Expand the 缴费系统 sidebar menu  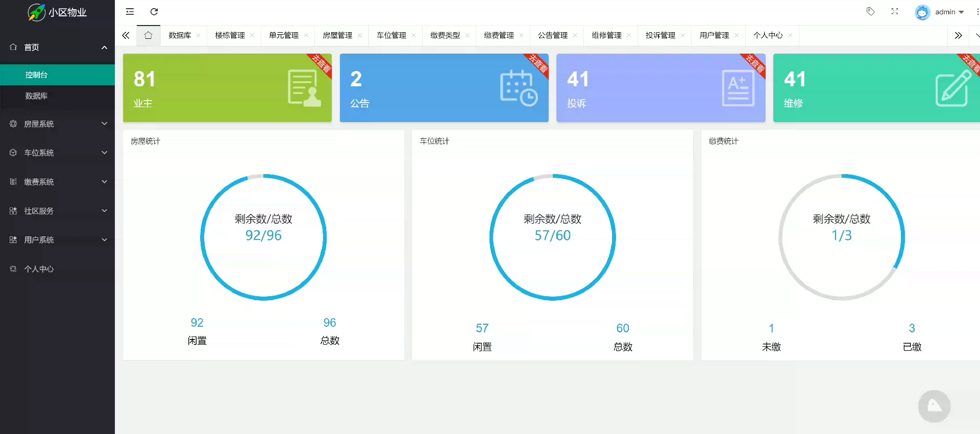(57, 182)
